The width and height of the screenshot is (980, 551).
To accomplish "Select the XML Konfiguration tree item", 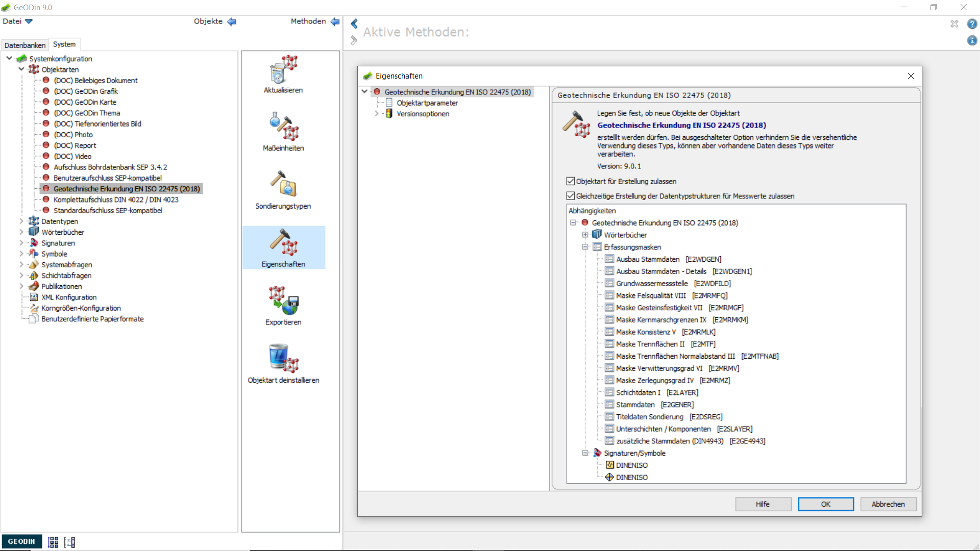I will [68, 297].
